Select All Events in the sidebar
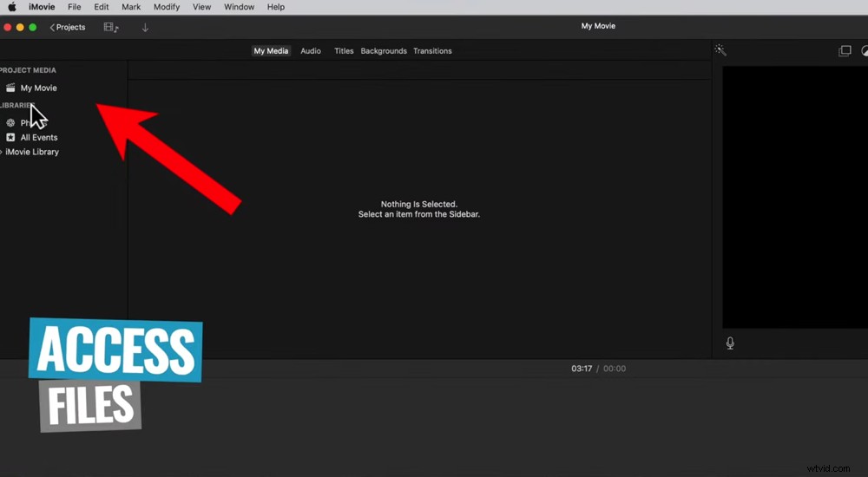 tap(39, 137)
